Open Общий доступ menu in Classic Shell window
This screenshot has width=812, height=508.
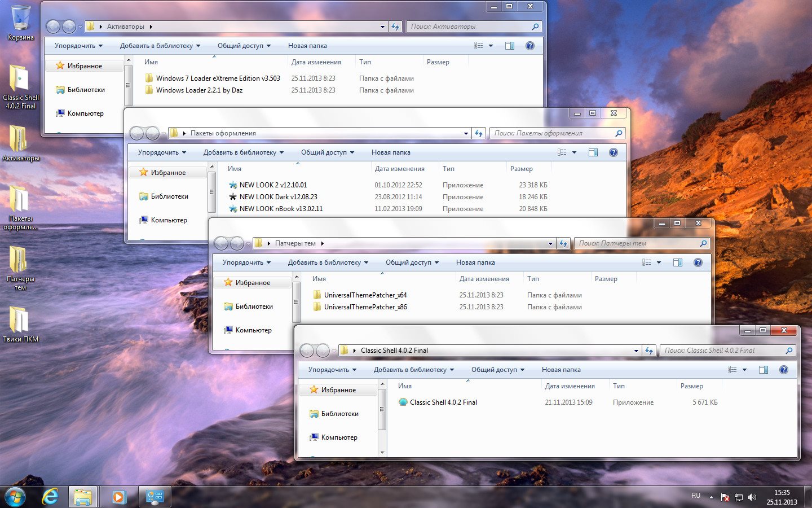[x=498, y=370]
